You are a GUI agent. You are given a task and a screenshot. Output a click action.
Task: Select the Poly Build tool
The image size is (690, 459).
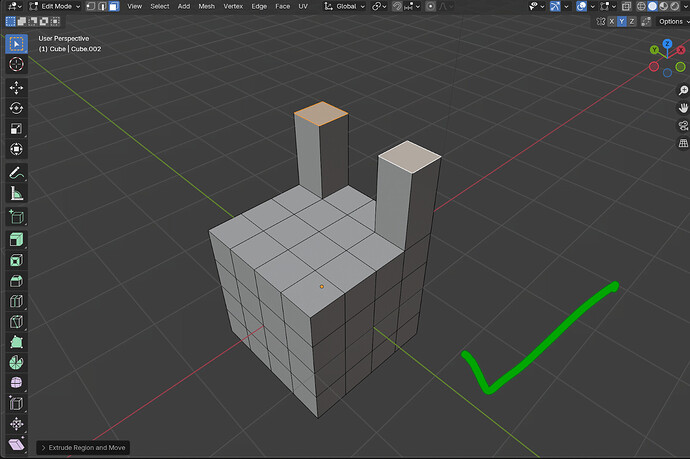pyautogui.click(x=16, y=342)
